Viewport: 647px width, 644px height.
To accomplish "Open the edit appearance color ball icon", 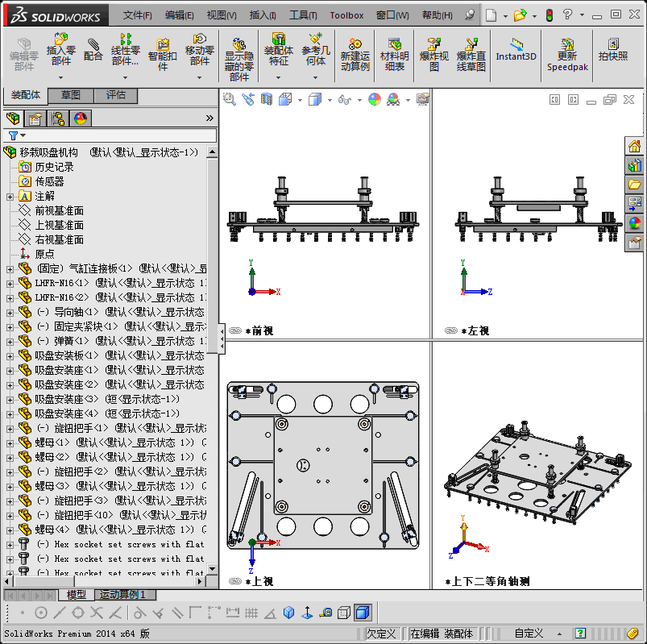I will [374, 99].
